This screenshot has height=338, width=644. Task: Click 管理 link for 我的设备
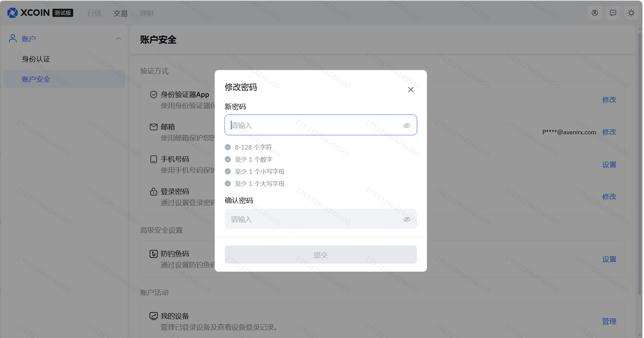tap(609, 321)
